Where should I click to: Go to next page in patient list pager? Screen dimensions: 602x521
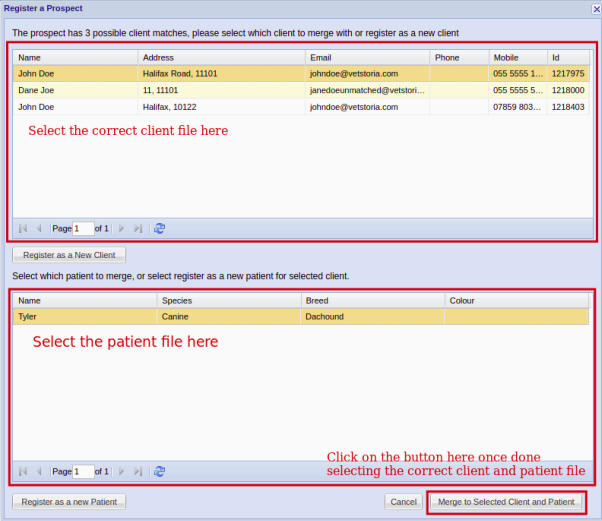coord(121,471)
